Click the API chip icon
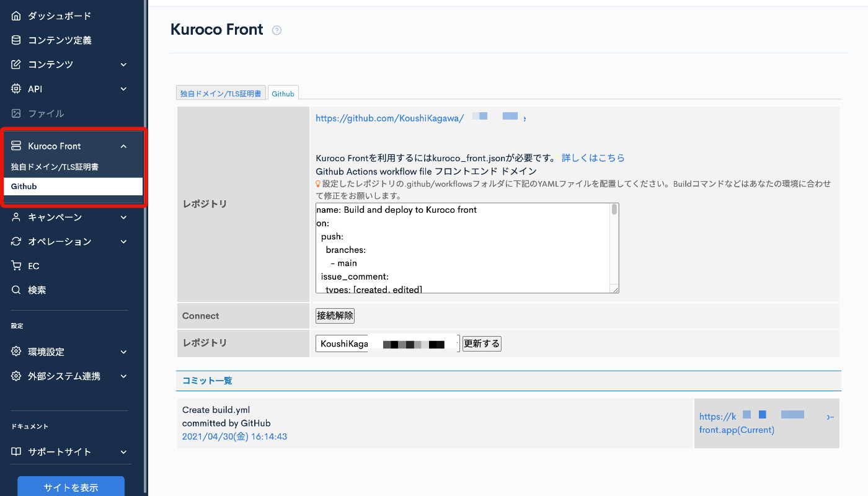 click(16, 89)
